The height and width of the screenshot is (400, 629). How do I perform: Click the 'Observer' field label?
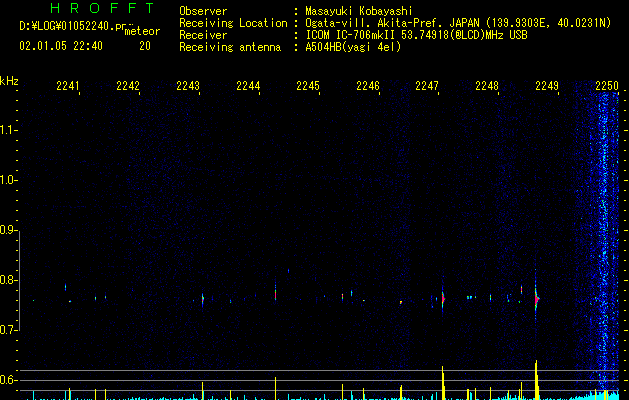pos(203,11)
